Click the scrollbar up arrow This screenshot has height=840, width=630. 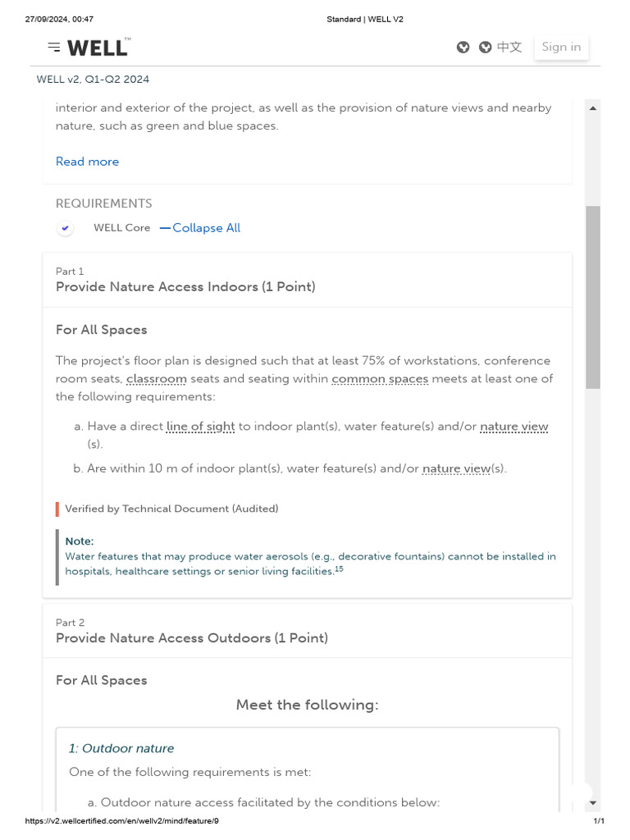pos(592,107)
